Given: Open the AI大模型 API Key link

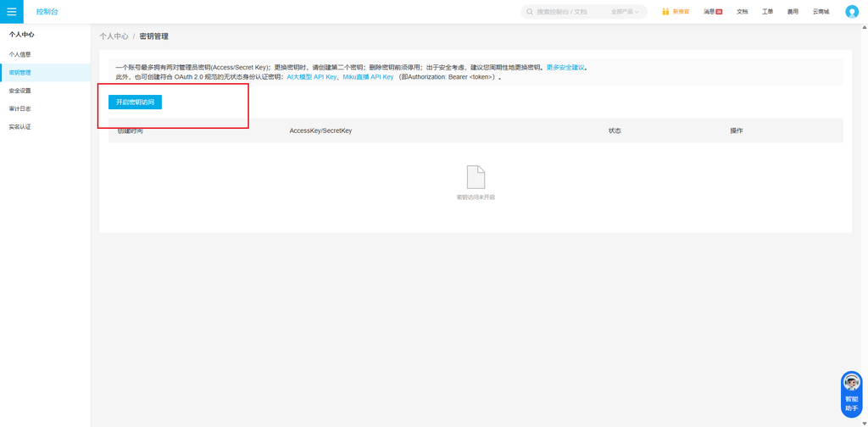Looking at the screenshot, I should pos(312,77).
